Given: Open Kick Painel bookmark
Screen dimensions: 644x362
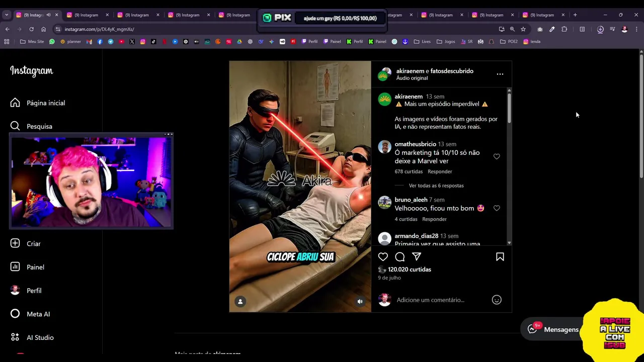Looking at the screenshot, I should pos(377,42).
